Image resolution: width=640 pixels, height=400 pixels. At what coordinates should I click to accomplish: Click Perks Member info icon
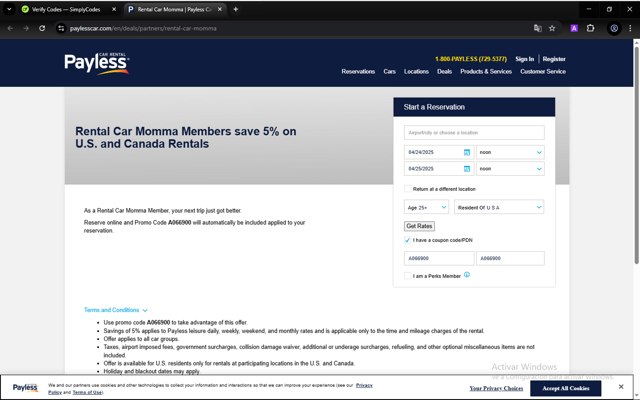(x=467, y=275)
